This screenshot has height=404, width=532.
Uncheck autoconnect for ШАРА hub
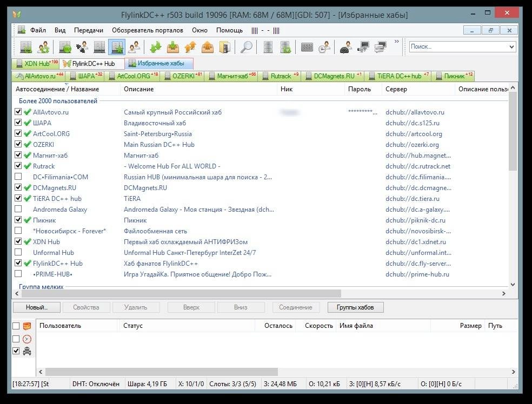(18, 123)
